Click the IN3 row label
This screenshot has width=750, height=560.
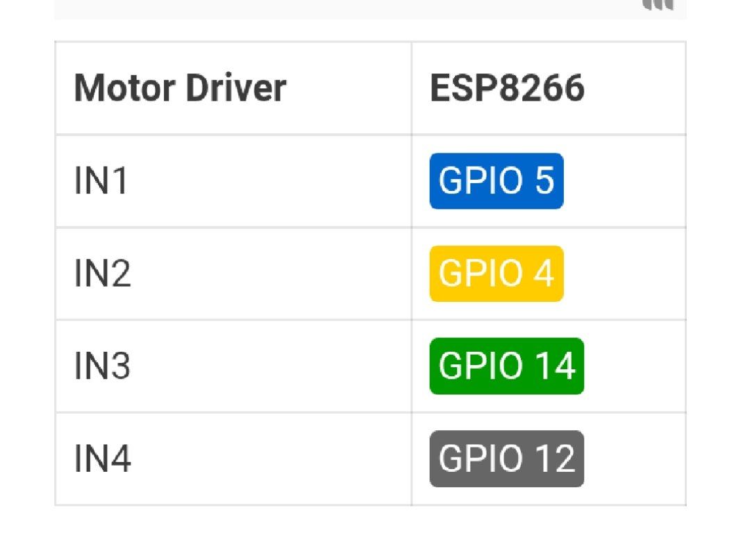(x=102, y=366)
